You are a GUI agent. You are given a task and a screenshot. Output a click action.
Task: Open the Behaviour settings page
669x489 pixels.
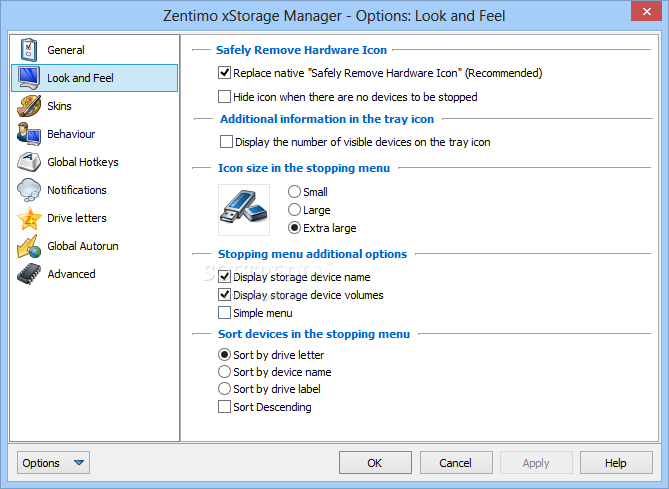click(94, 134)
